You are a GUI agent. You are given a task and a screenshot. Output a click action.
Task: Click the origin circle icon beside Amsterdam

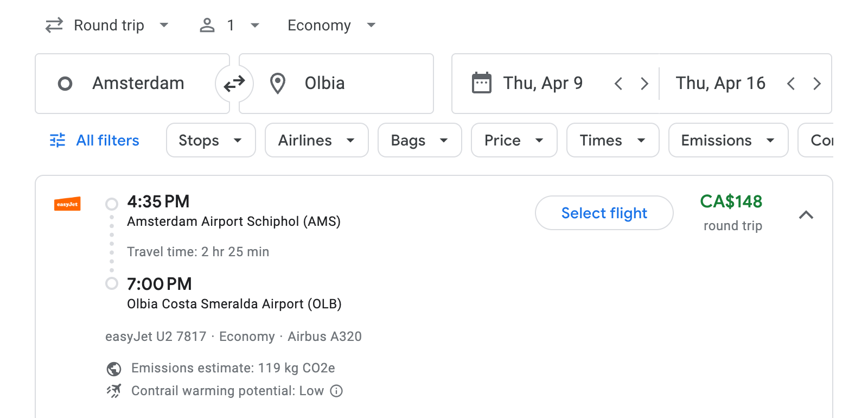[65, 83]
